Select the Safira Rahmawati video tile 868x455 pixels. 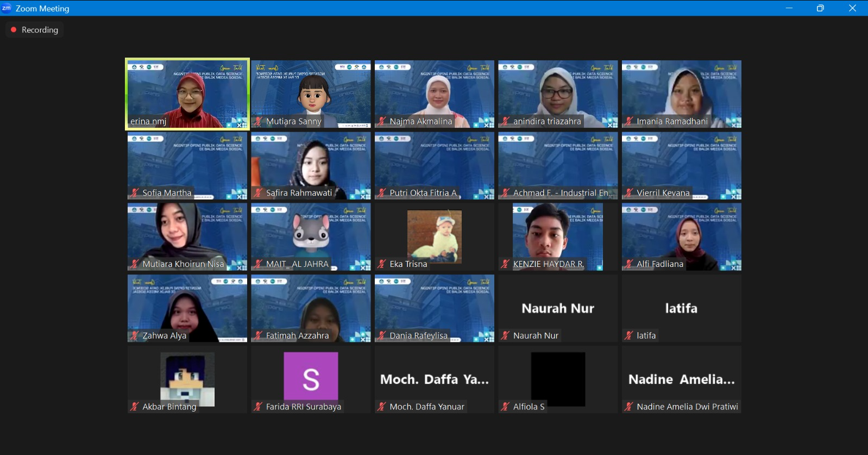[311, 165]
